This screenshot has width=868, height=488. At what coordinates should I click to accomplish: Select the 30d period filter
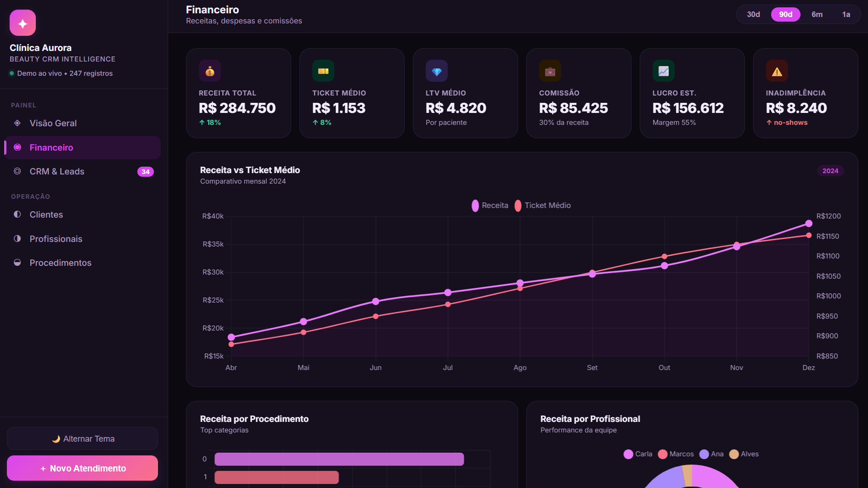coord(753,14)
